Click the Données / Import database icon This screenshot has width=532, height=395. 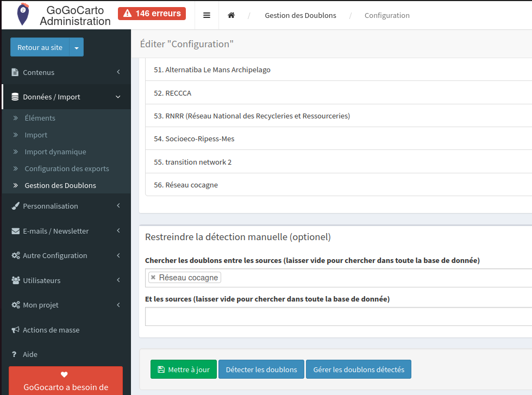(x=15, y=97)
